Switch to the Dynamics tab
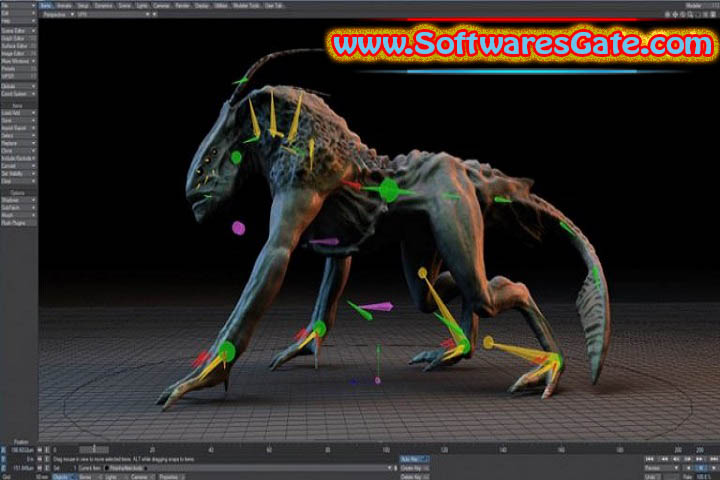The height and width of the screenshot is (480, 720). (x=103, y=6)
